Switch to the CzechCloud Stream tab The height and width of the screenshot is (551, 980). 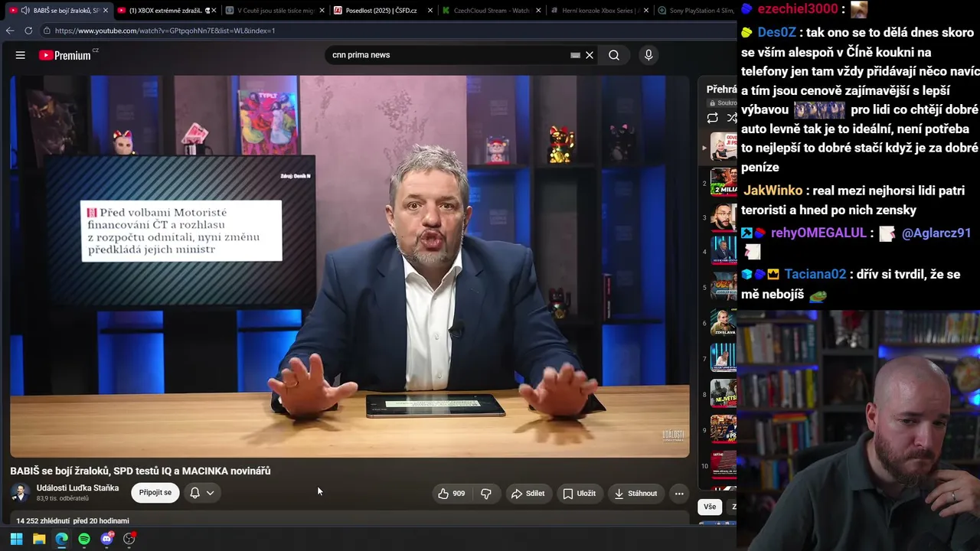click(x=490, y=11)
